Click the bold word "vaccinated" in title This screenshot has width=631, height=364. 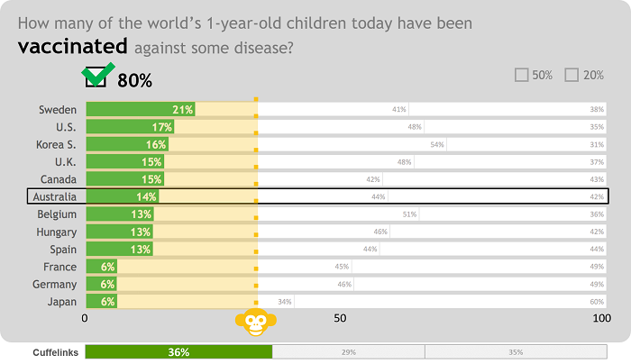72,46
